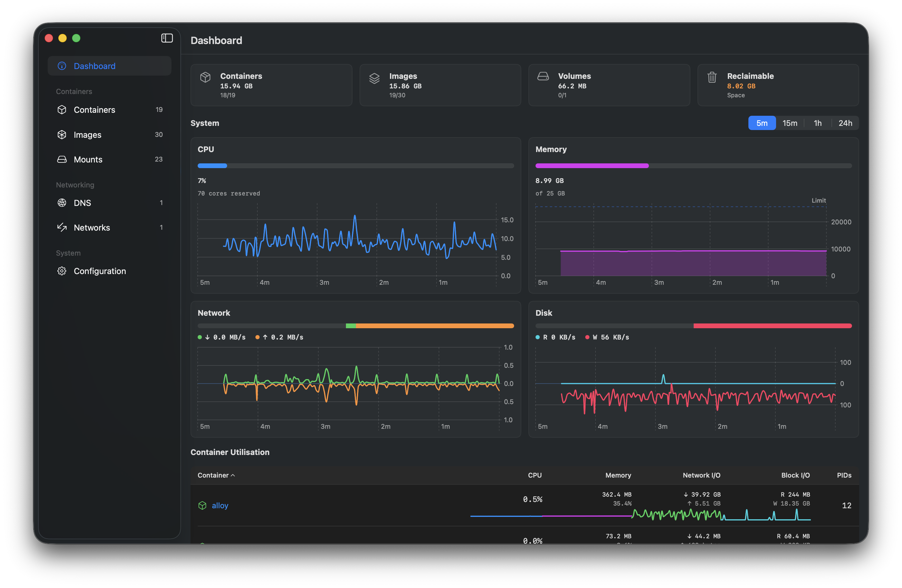
Task: Click the Reclaimable 8.02 GB summary card
Action: pyautogui.click(x=778, y=85)
